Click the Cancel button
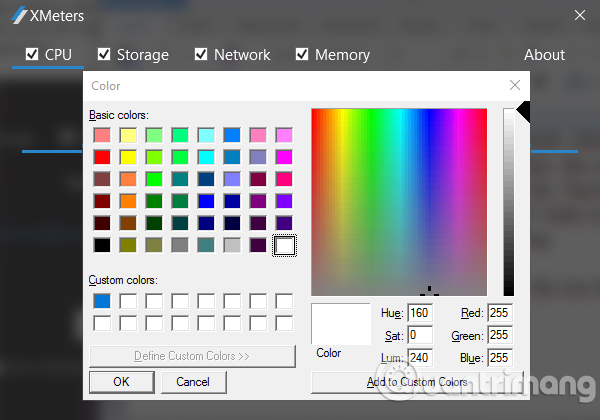This screenshot has width=600, height=420. click(x=193, y=382)
